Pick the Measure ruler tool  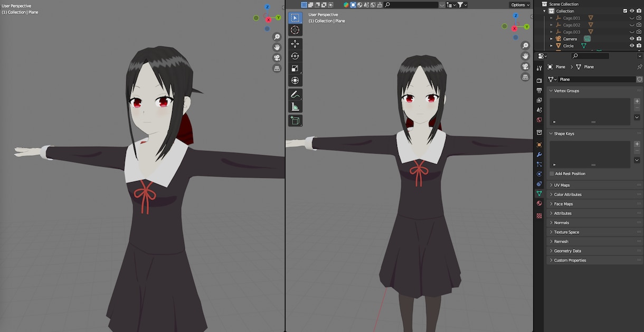(295, 107)
